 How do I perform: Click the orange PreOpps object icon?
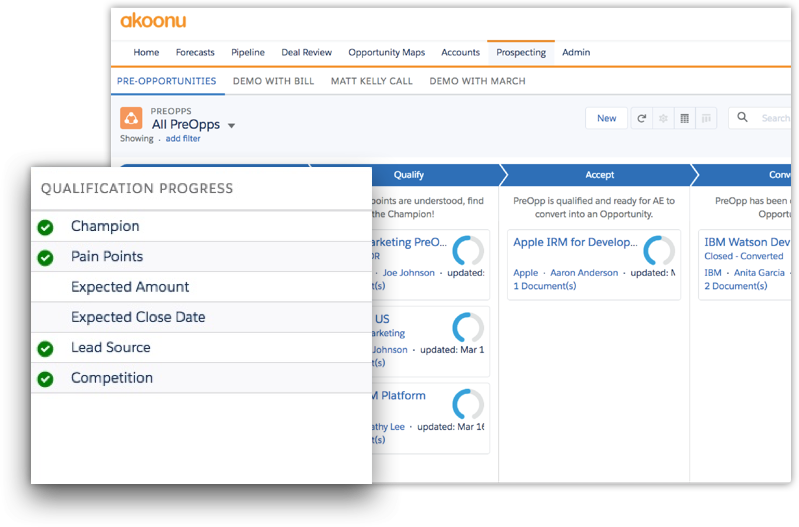(131, 118)
